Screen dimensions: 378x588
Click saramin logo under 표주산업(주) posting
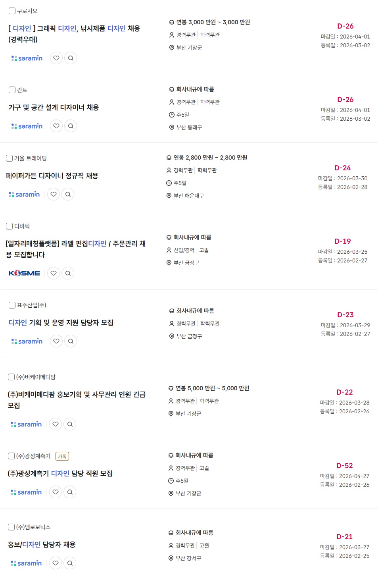click(x=27, y=341)
